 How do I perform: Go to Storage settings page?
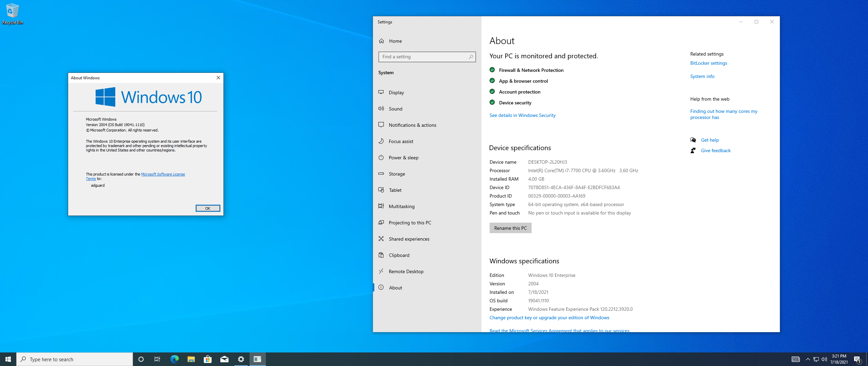pyautogui.click(x=427, y=174)
